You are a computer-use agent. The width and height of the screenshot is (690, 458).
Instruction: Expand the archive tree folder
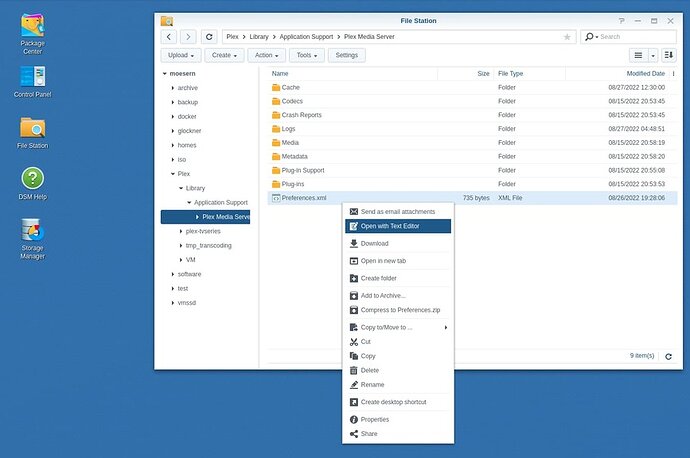coord(172,88)
